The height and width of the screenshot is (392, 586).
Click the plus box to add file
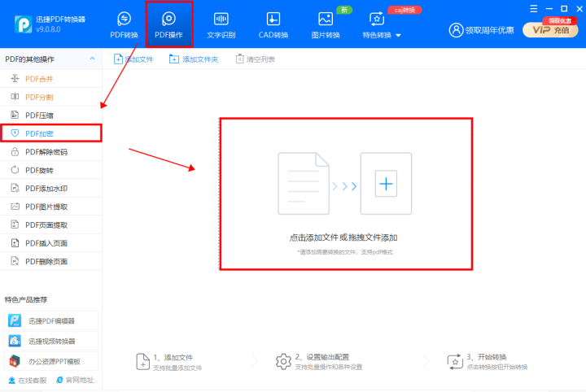coord(386,184)
